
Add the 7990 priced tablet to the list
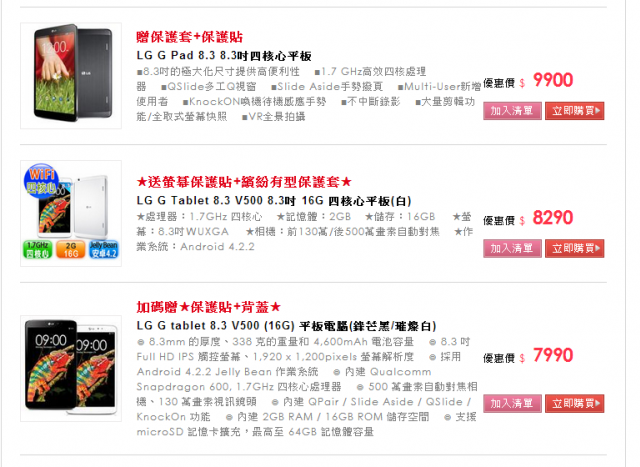(512, 403)
